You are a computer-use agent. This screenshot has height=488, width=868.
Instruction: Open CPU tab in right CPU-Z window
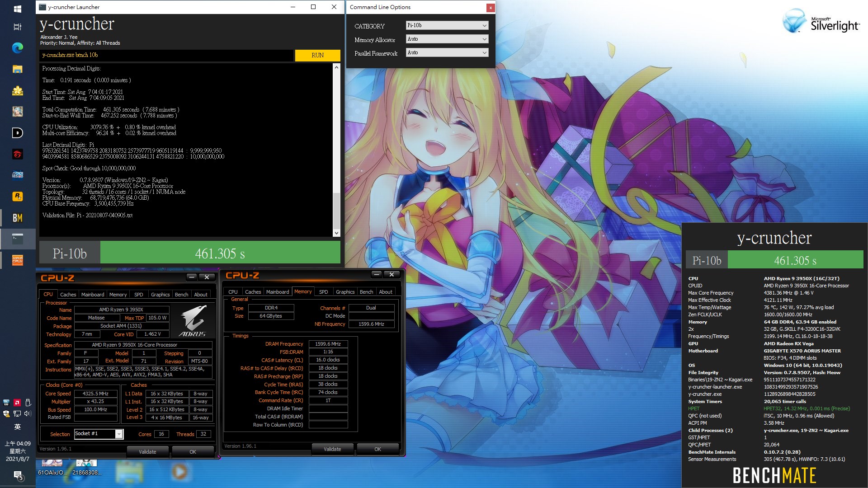pos(233,292)
